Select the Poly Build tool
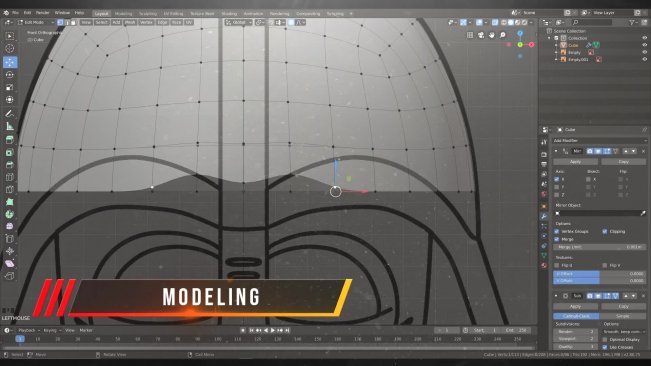This screenshot has width=651, height=366. point(10,202)
